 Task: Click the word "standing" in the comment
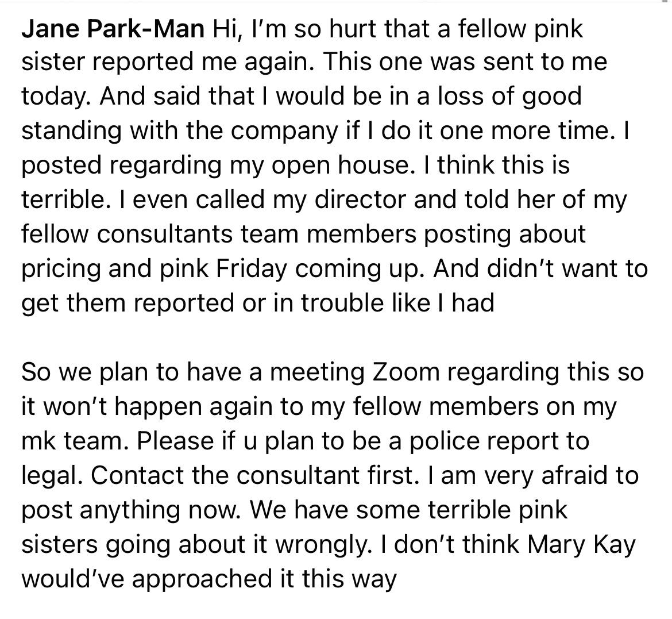coord(72,131)
